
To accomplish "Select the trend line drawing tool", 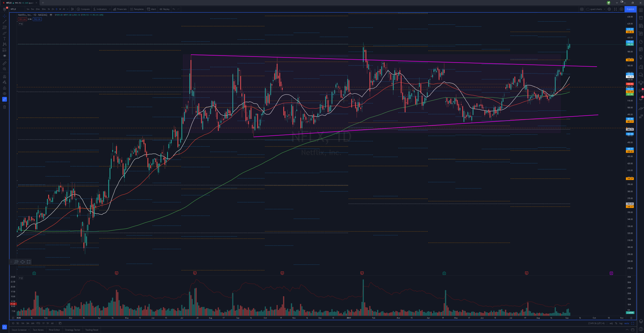I will (x=4, y=21).
